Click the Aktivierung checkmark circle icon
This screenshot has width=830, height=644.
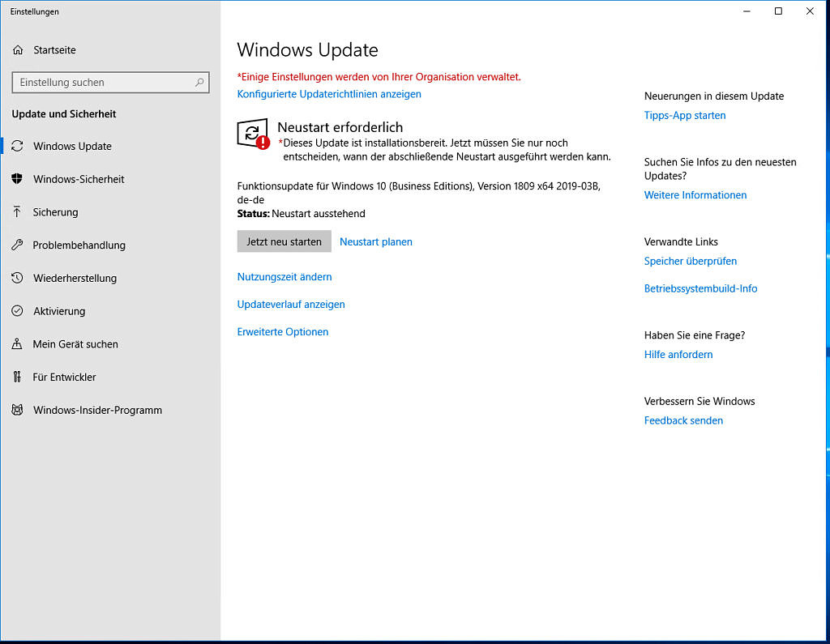point(17,311)
